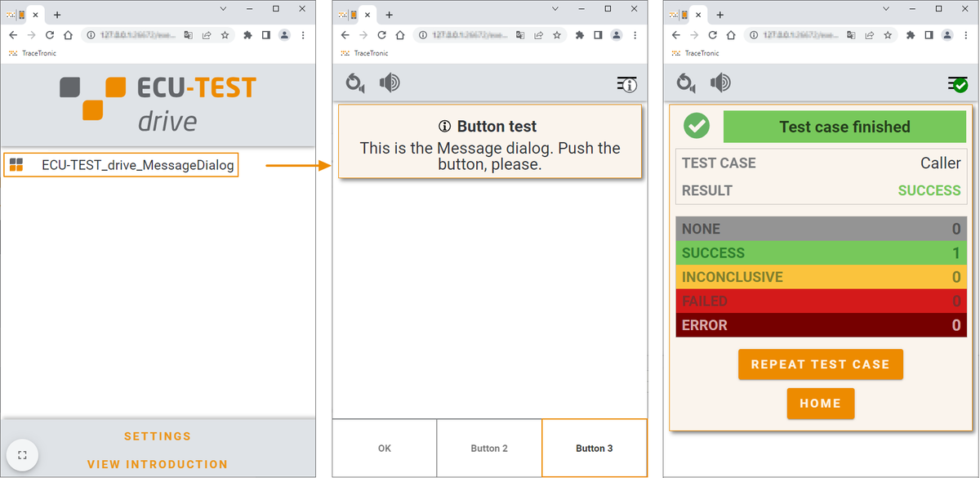Open tab search chevron in middle browser
This screenshot has height=478, width=980.
(556, 8)
